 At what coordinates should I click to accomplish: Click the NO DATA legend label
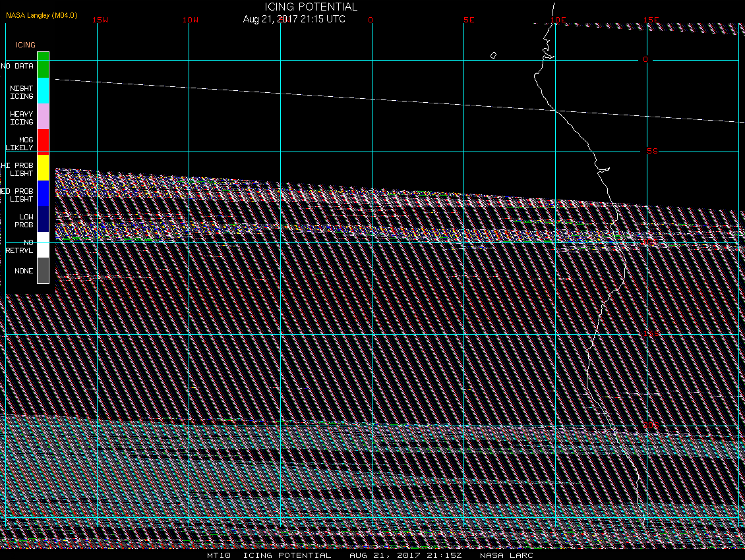point(17,66)
